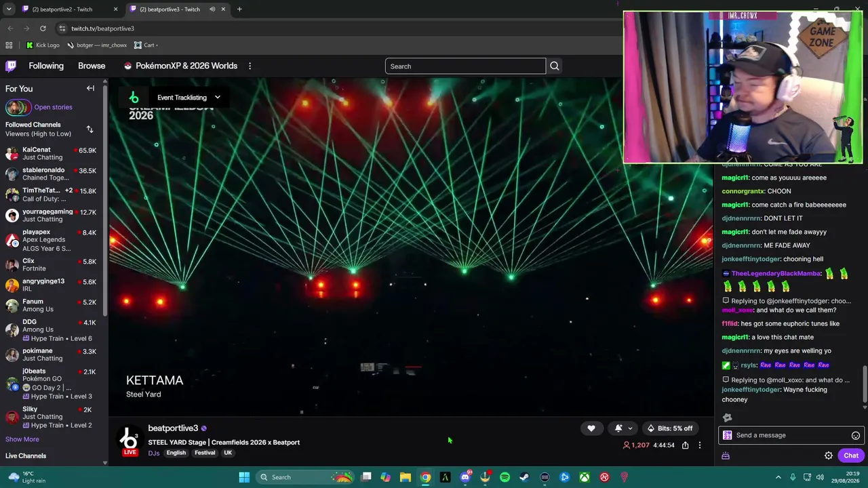
Task: Click beatportlive3 channel name
Action: (173, 428)
